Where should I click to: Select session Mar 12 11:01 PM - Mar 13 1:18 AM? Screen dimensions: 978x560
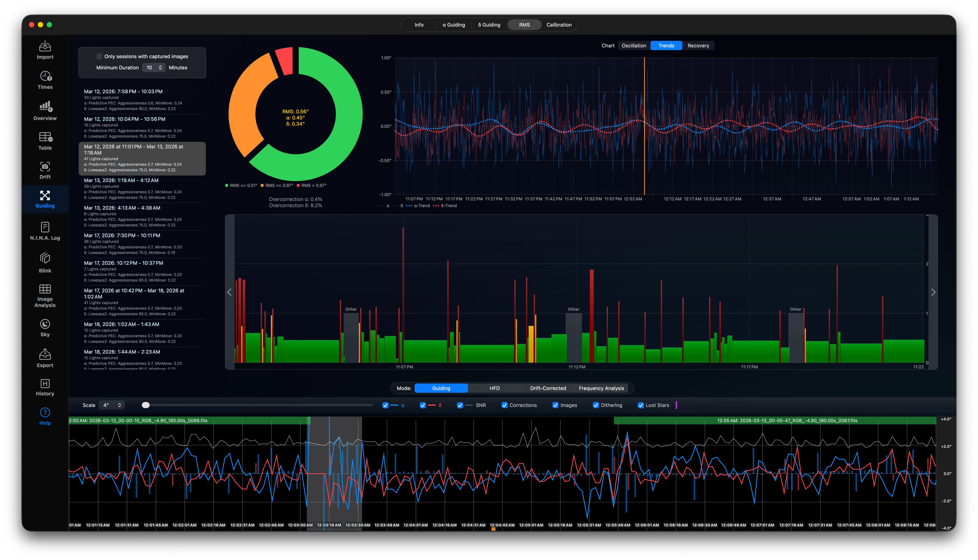[142, 158]
